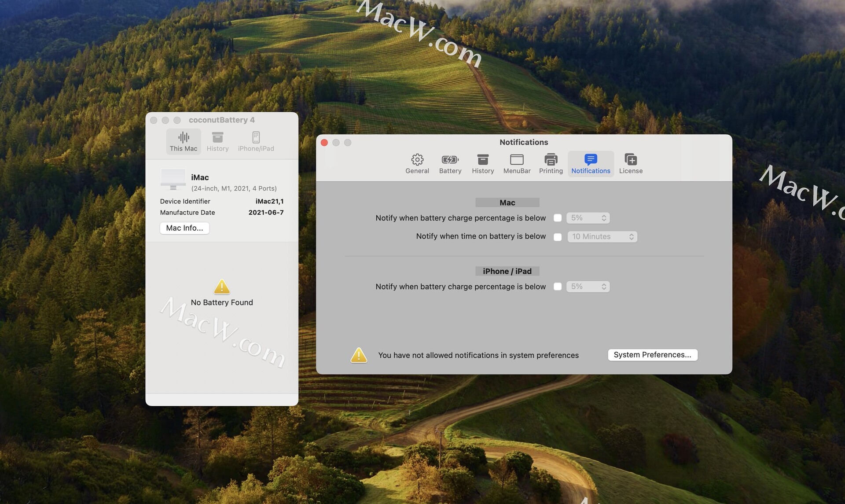
Task: Click the iPhone / iPad section header
Action: pos(507,271)
